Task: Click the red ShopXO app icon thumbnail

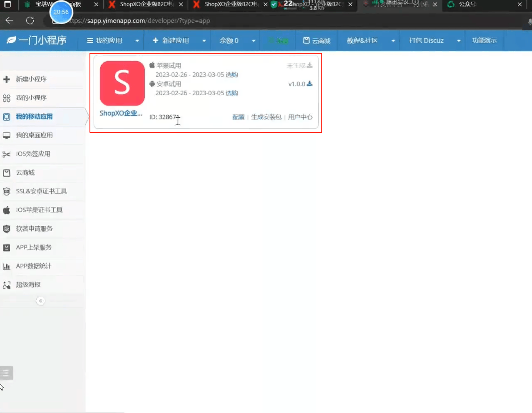Action: click(x=122, y=83)
